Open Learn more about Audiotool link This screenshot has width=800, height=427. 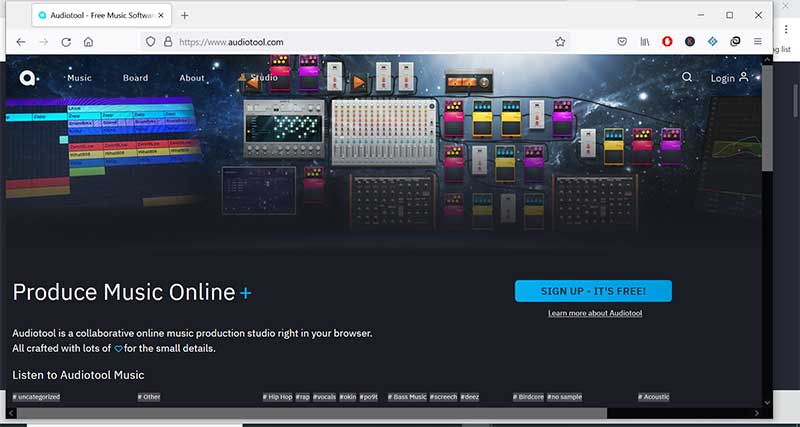coord(595,313)
